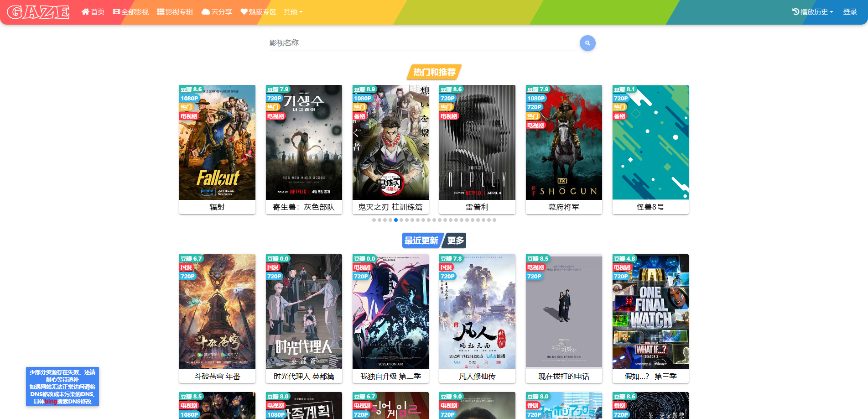Expand the 播放历史 dropdown
This screenshot has width=868, height=419.
[x=813, y=12]
